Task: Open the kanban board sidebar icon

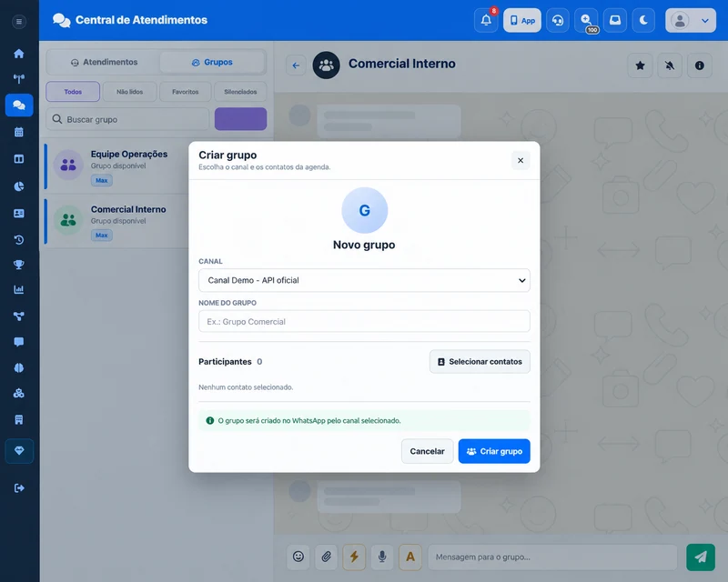Action: click(19, 159)
